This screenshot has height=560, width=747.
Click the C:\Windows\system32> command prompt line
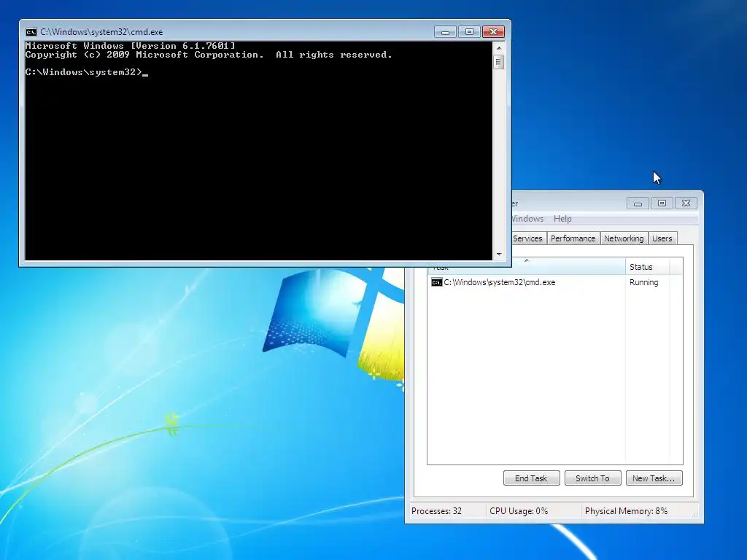click(86, 72)
